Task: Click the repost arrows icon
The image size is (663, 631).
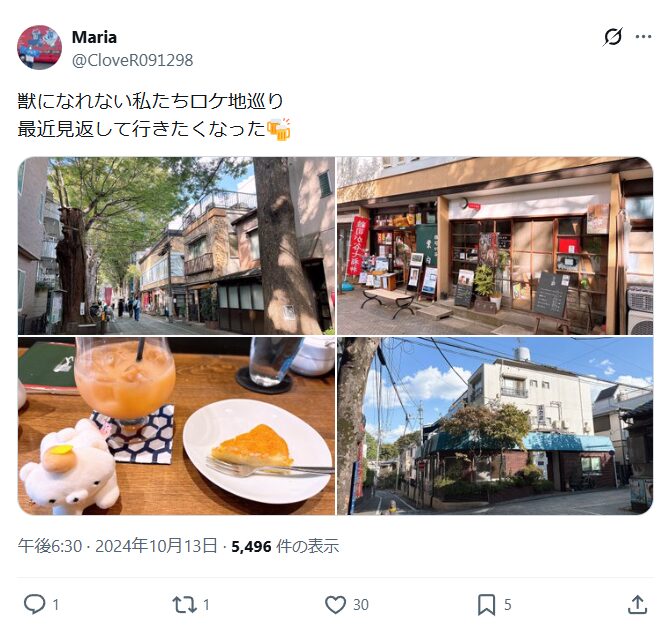Action: (x=184, y=605)
